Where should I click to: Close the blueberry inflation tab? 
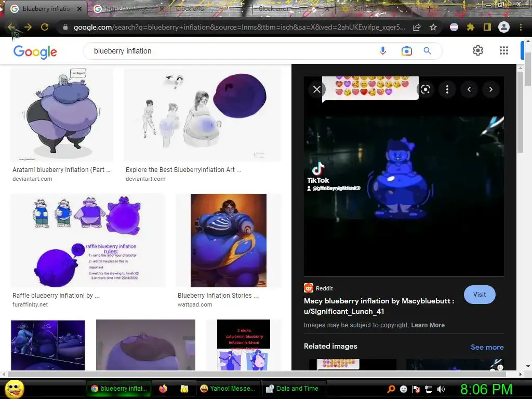click(79, 9)
